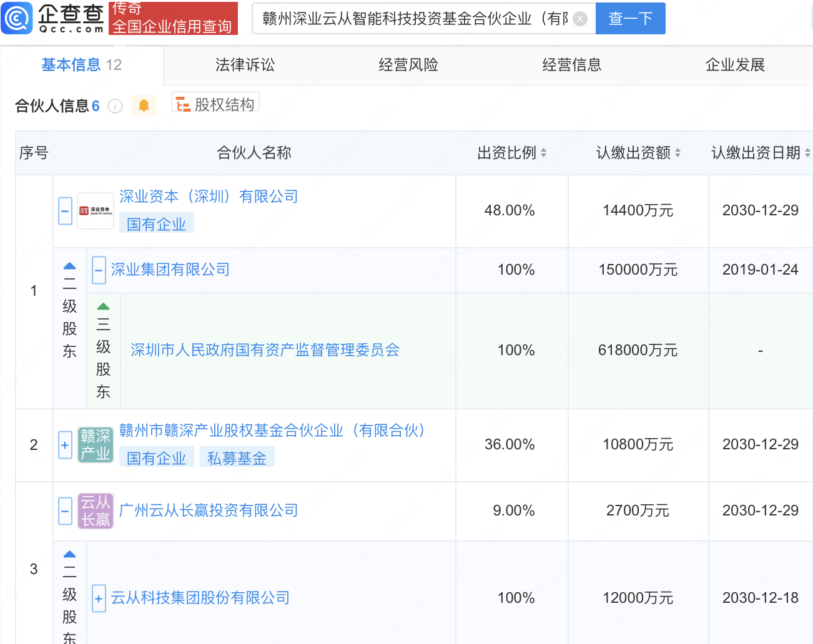The height and width of the screenshot is (644, 813).
Task: Click the 赣深产业 company logo icon
Action: 96,445
